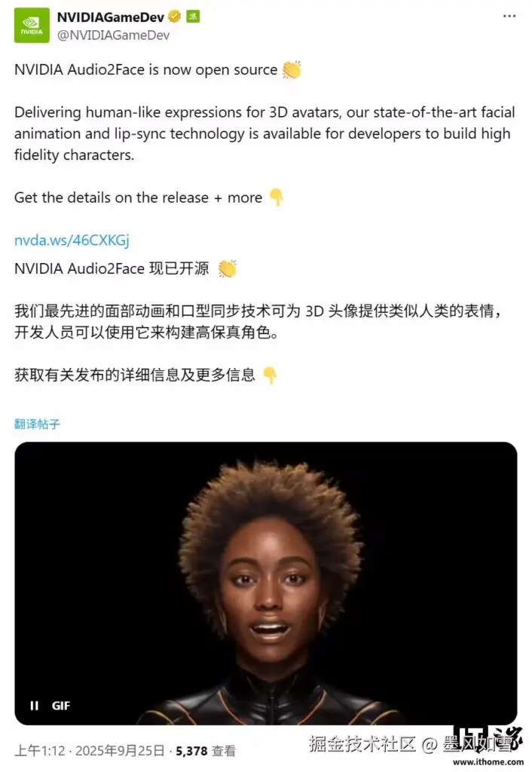Screen dimensions: 532x772
Task: Click the gold verified badge
Action: [175, 17]
